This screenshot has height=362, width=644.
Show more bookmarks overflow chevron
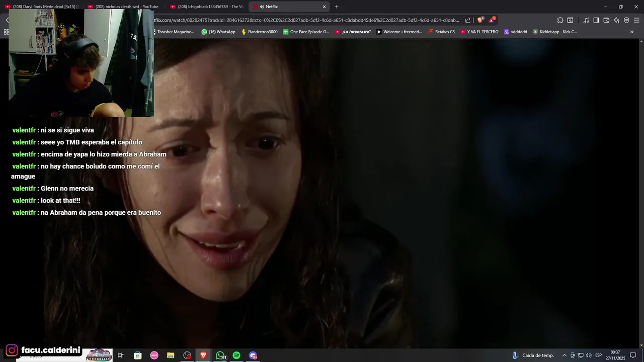632,32
